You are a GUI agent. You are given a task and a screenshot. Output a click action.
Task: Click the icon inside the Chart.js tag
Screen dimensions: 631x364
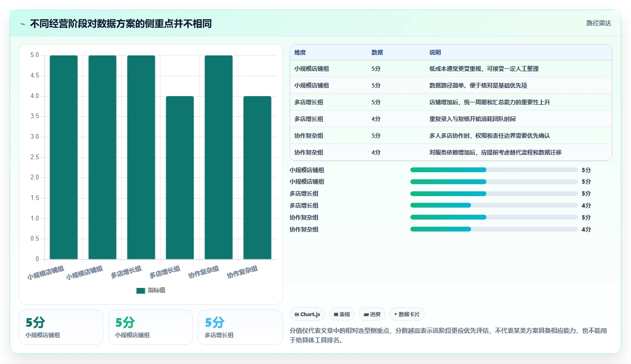297,314
